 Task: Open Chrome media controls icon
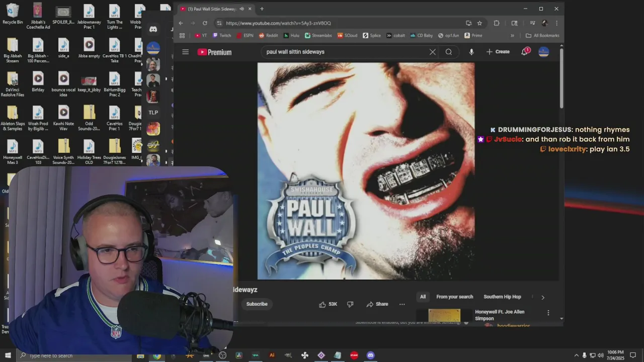coord(532,23)
